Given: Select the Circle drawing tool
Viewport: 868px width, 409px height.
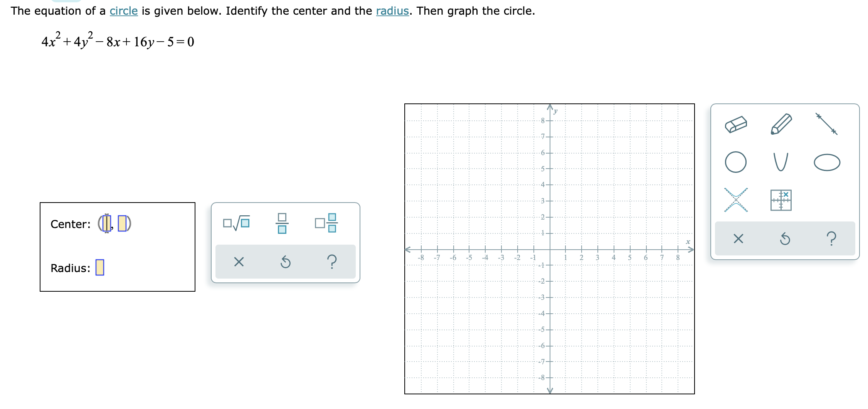Looking at the screenshot, I should click(x=736, y=162).
